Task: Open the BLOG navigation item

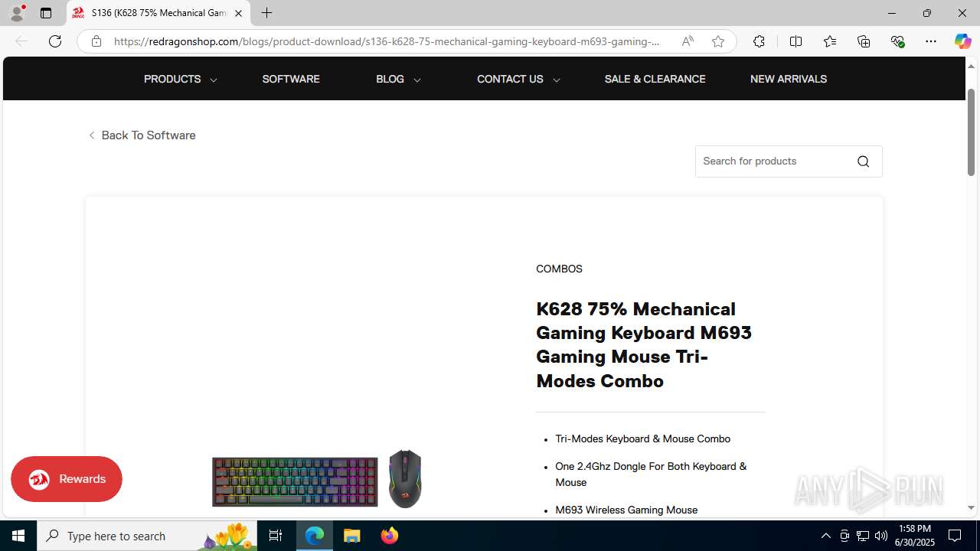Action: (390, 79)
